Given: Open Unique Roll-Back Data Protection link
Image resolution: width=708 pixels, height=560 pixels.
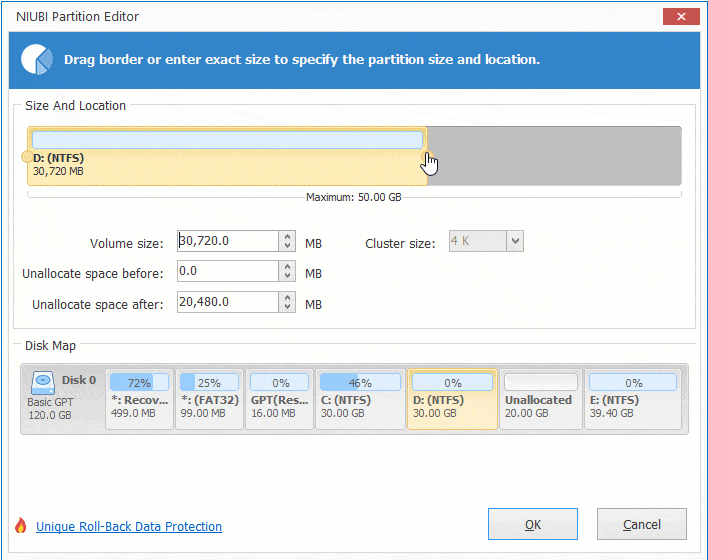Looking at the screenshot, I should click(129, 527).
